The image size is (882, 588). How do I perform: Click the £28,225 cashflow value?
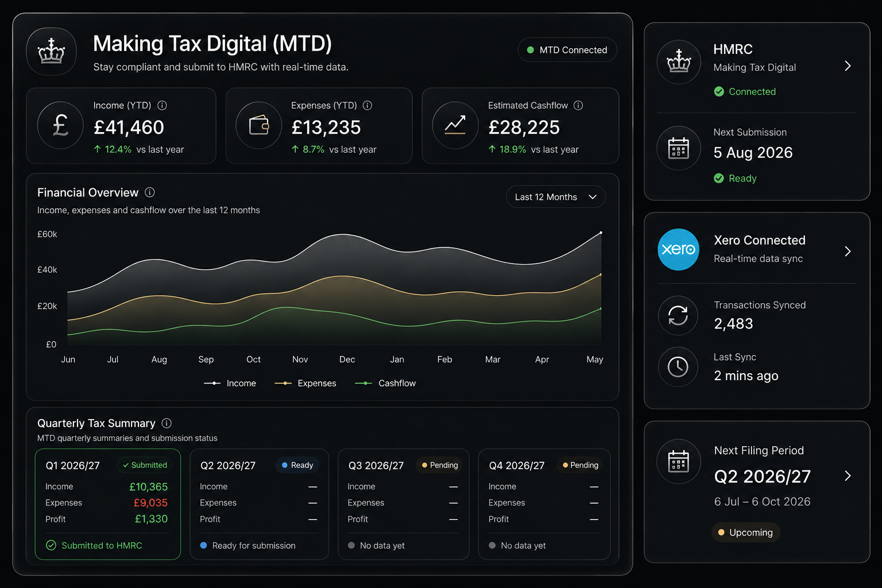524,127
